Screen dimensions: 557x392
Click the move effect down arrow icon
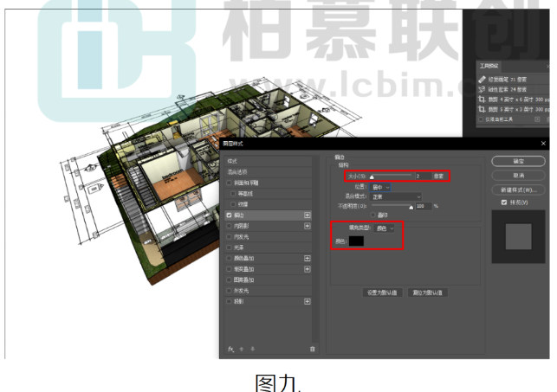pos(253,349)
